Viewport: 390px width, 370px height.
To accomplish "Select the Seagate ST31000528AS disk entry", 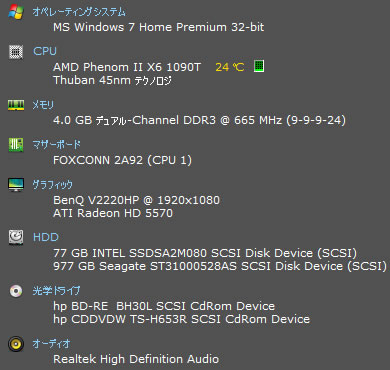I will tap(220, 266).
